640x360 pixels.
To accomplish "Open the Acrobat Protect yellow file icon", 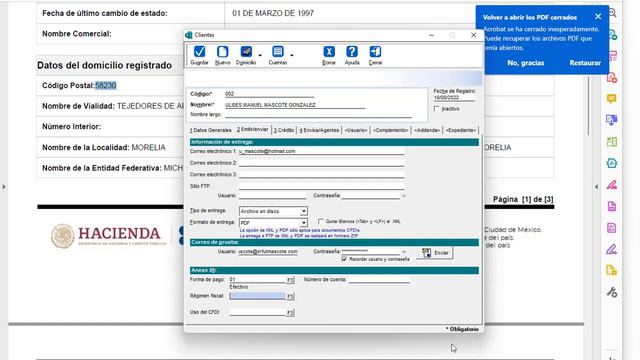I will [611, 270].
